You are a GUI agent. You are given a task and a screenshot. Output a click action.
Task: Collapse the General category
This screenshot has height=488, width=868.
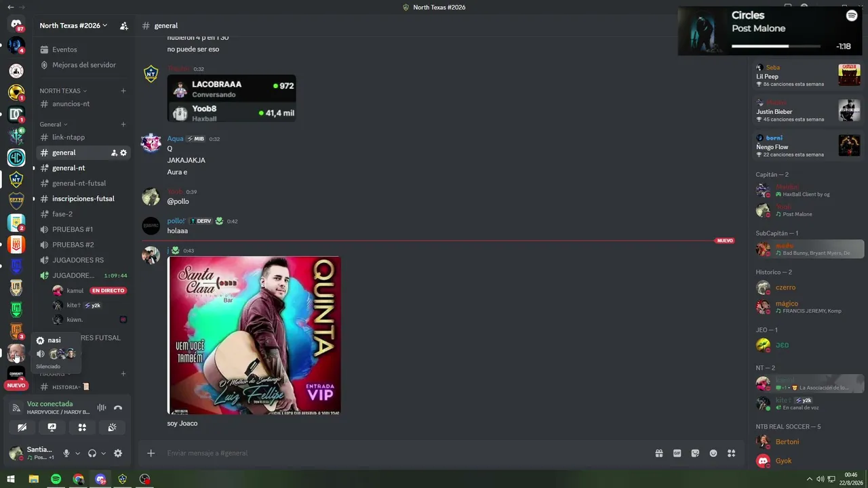(x=54, y=125)
